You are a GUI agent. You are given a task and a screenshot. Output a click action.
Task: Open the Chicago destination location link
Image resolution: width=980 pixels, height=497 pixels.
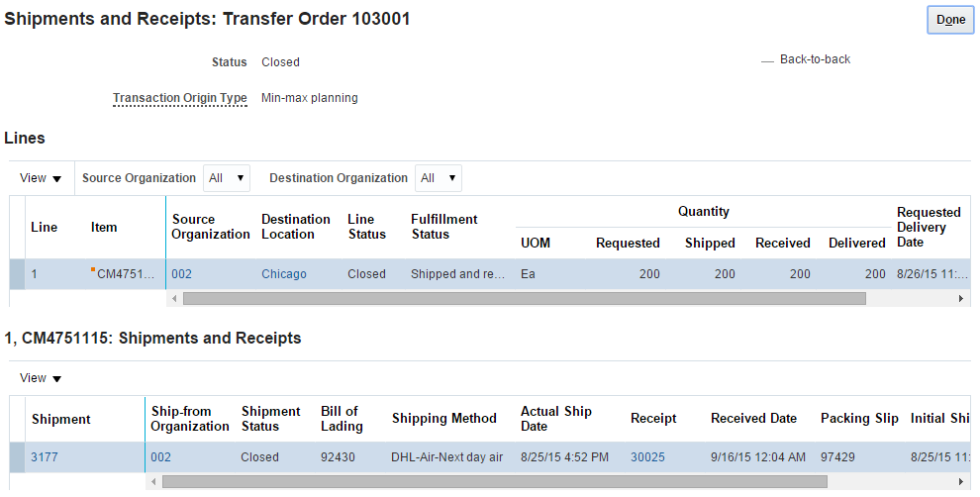pyautogui.click(x=284, y=274)
